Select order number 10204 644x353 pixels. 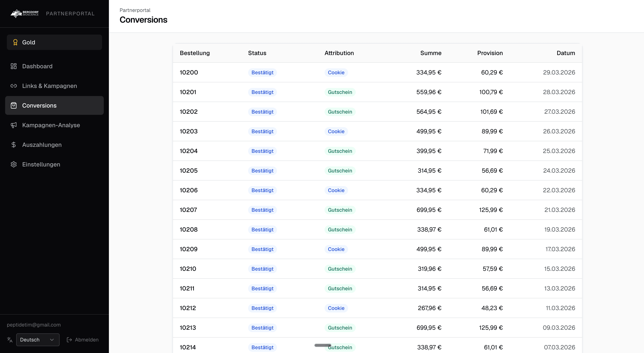tap(189, 151)
